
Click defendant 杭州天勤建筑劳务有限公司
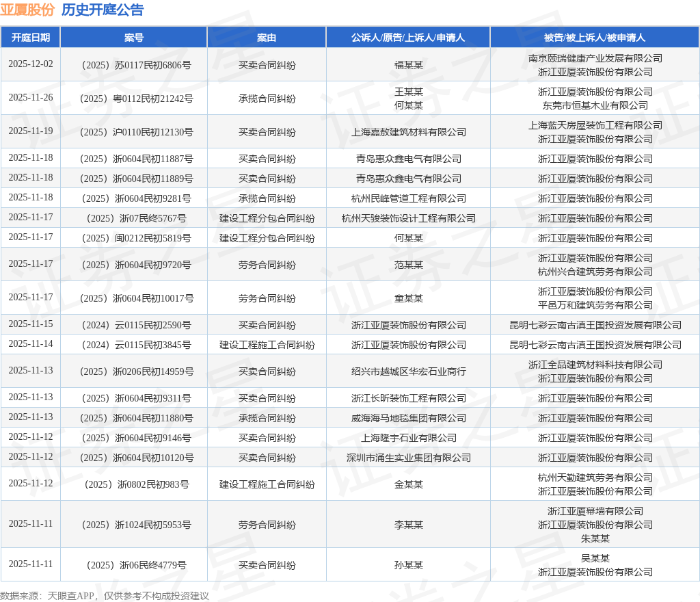595,478
